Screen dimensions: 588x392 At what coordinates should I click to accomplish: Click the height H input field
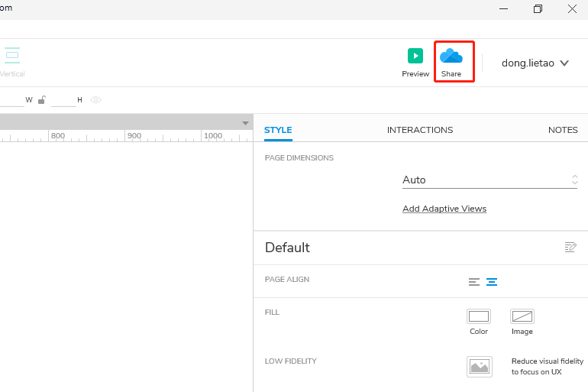click(x=63, y=100)
